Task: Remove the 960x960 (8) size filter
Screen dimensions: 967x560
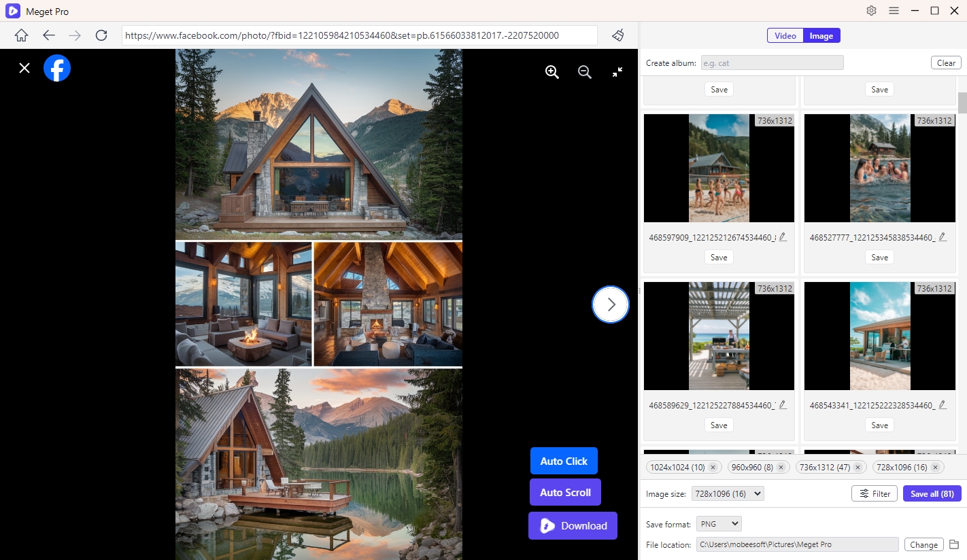Action: point(781,468)
